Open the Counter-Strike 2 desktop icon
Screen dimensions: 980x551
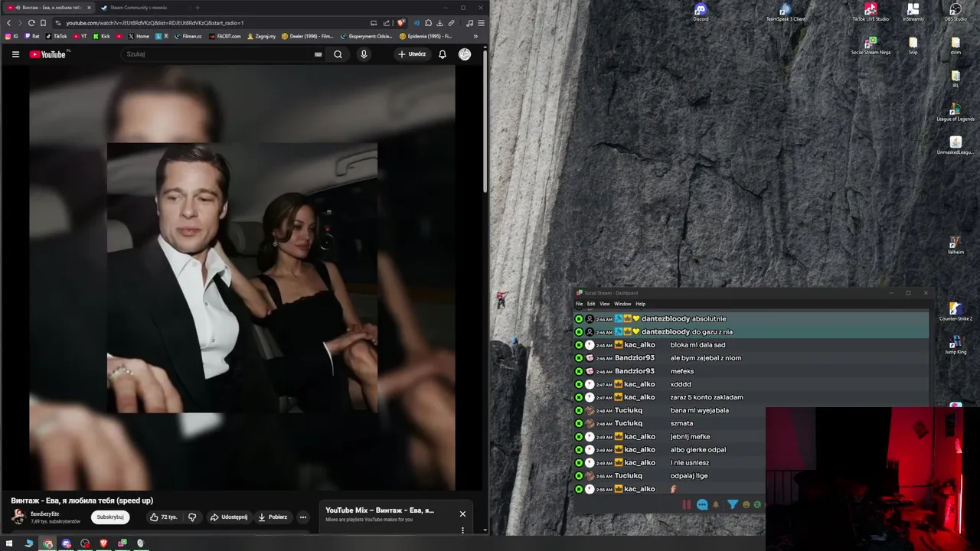pos(955,312)
